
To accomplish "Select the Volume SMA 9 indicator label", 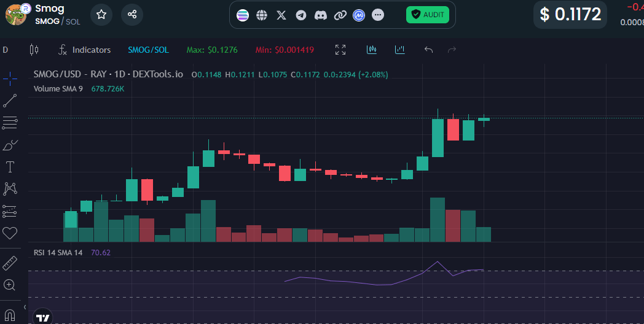I will [58, 88].
